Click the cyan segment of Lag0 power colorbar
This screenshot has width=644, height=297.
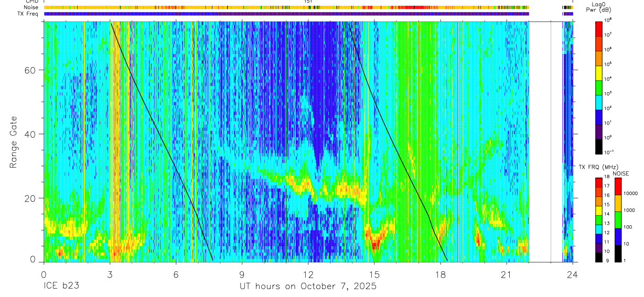click(599, 102)
